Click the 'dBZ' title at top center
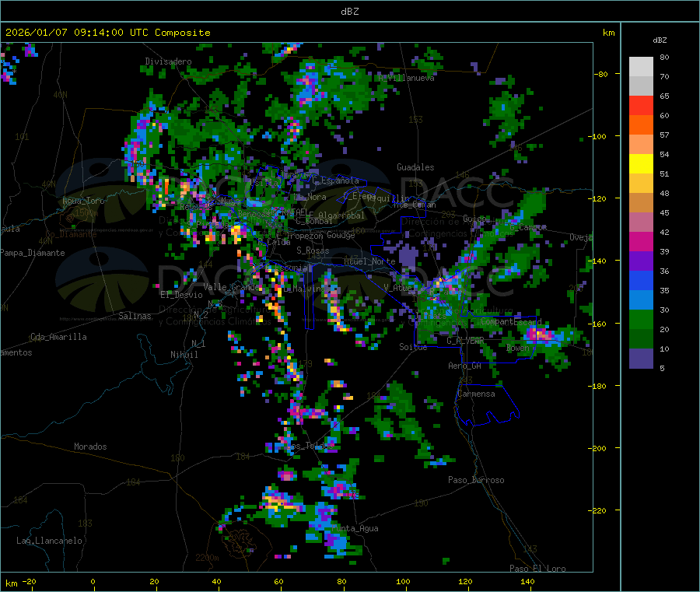This screenshot has height=592, width=700. (x=349, y=12)
